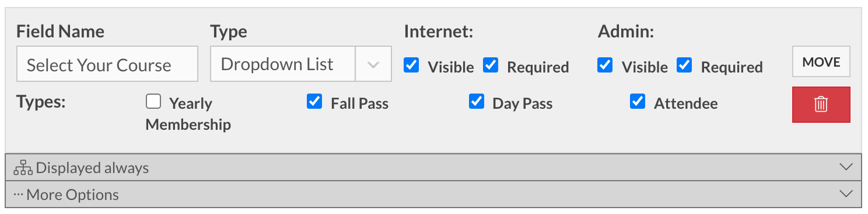The width and height of the screenshot is (868, 214).
Task: Uncheck the Fall Pass type
Action: click(314, 102)
